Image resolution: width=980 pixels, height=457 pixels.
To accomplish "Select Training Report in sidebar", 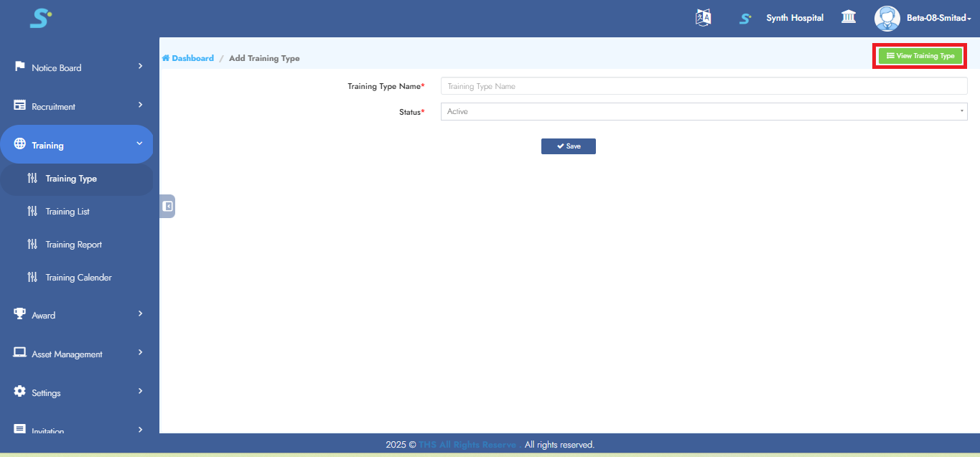I will 73,245.
